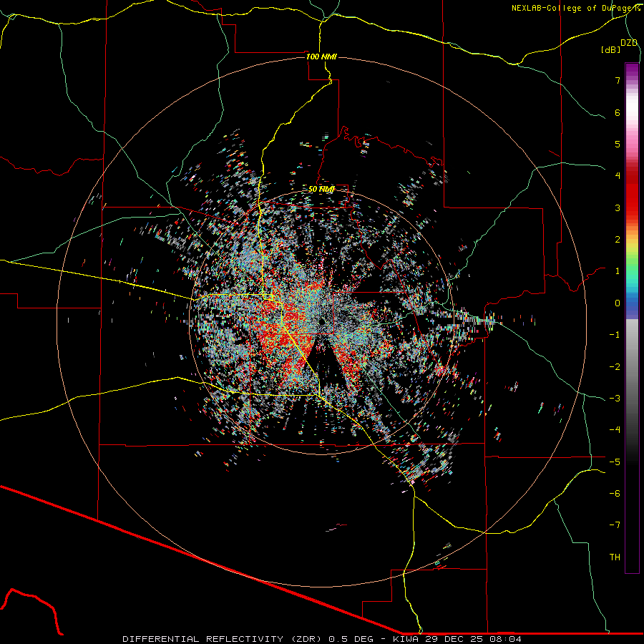This screenshot has height=644, width=644.
Task: Click the 100 NMI range ring label
Action: point(321,57)
